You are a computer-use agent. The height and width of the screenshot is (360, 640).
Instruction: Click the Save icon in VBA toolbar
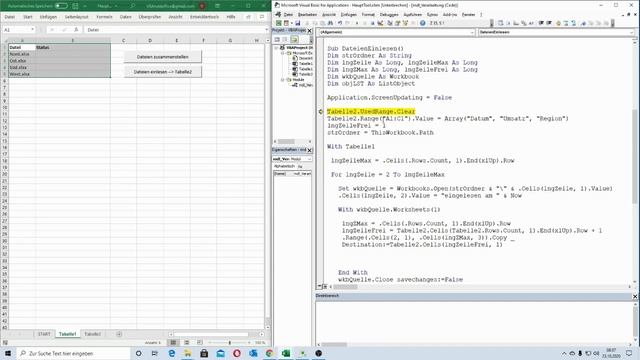(x=298, y=23)
